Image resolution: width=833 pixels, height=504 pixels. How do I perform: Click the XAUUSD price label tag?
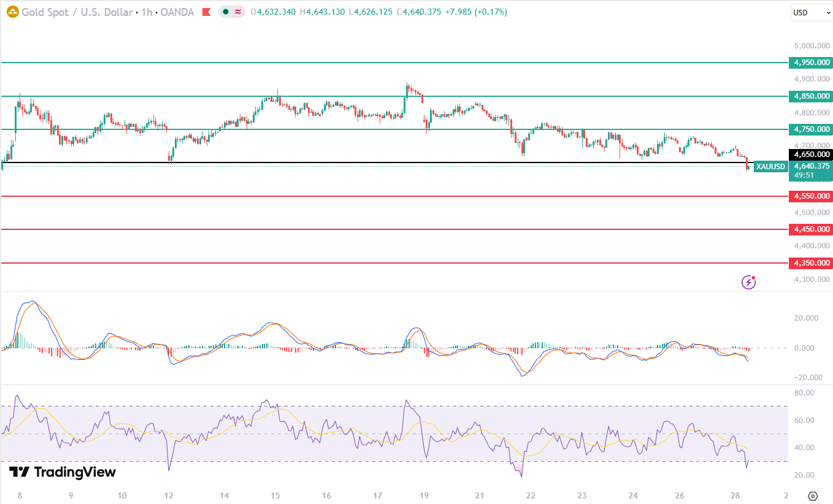point(770,167)
